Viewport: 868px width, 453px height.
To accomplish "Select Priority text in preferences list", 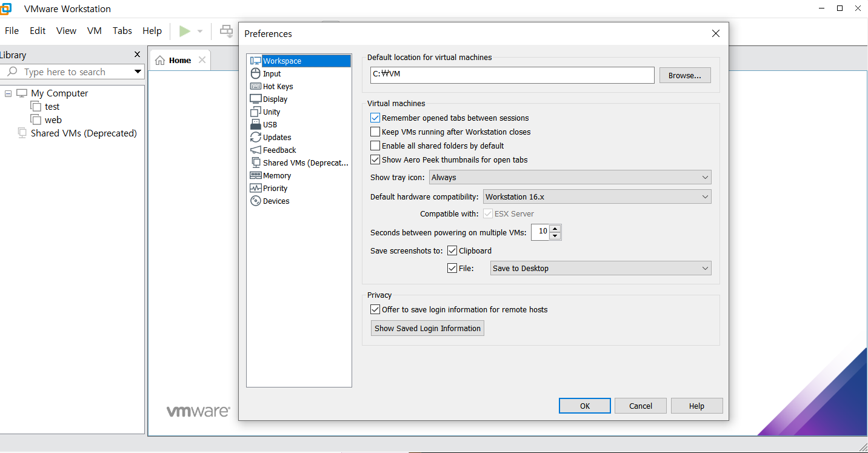I will tap(275, 188).
